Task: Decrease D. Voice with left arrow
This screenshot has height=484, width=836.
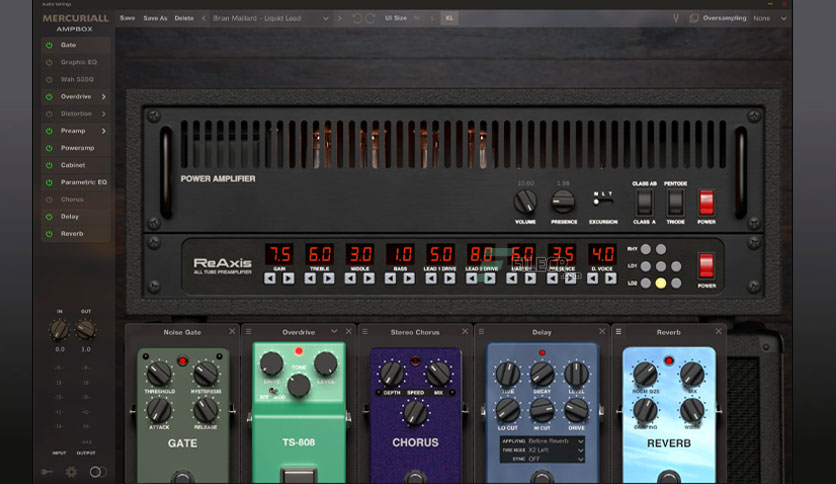Action: 592,278
